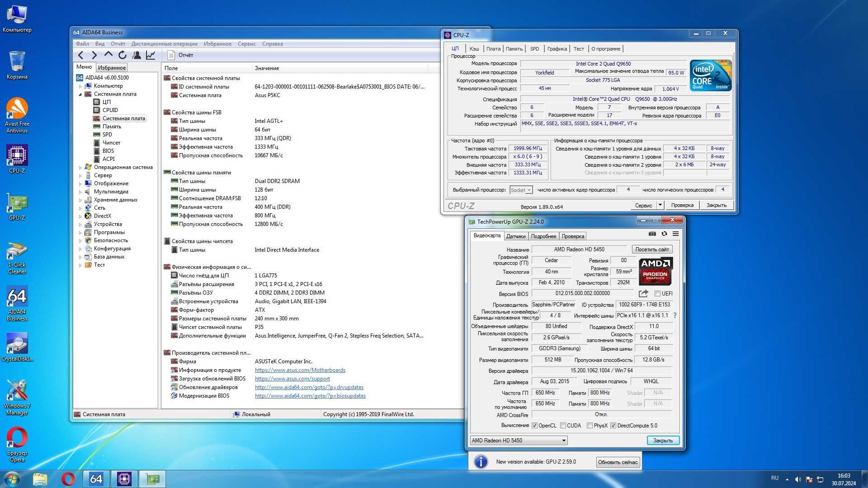
Task: Open aida64 biosupdates link
Action: click(310, 396)
